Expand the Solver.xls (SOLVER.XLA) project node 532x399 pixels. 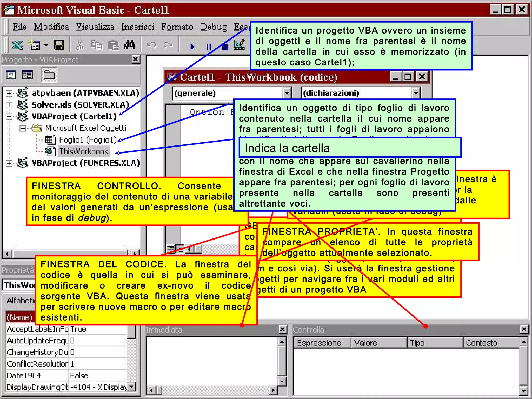[x=9, y=105]
